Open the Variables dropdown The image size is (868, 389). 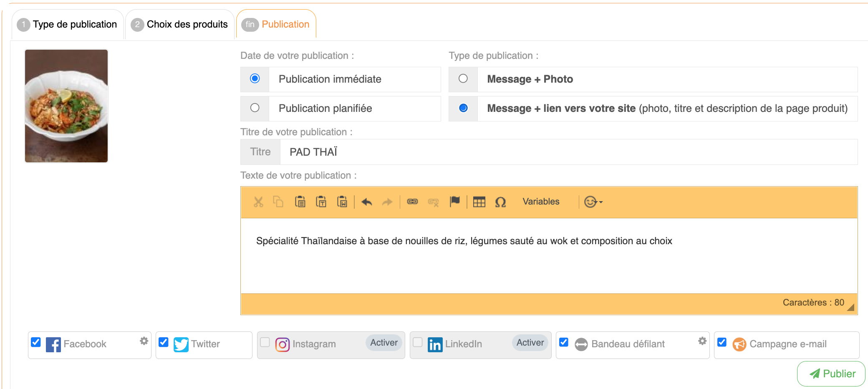[x=541, y=202]
